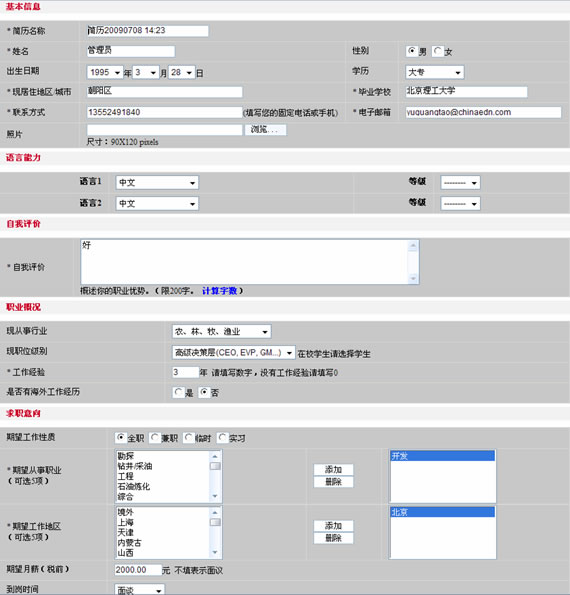The height and width of the screenshot is (595, 570).
Task: Click the 简历名称 resume name field
Action: click(x=148, y=31)
